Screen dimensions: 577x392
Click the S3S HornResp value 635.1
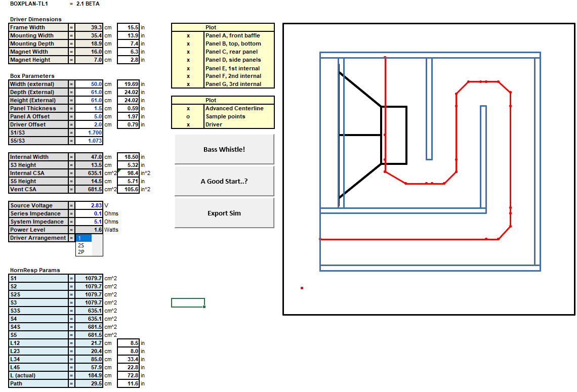coord(89,311)
